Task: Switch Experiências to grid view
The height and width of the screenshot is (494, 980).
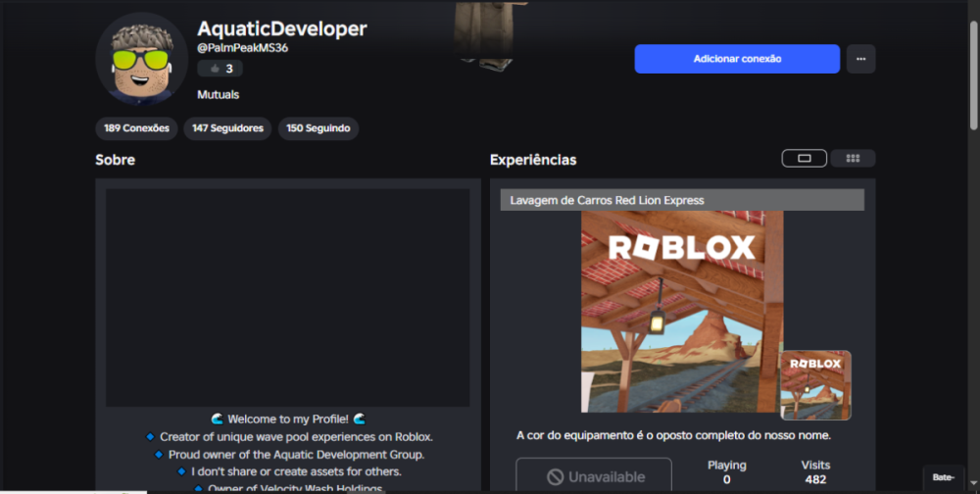Action: click(x=853, y=158)
